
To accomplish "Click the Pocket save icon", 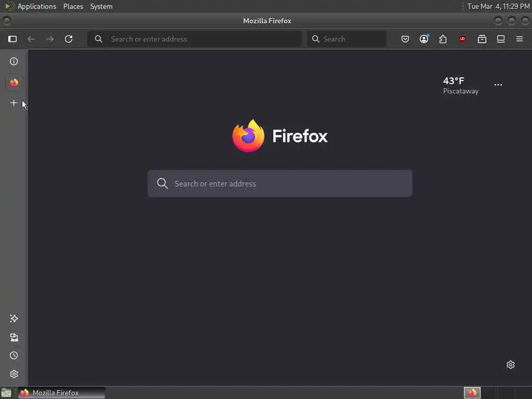I will pos(405,39).
